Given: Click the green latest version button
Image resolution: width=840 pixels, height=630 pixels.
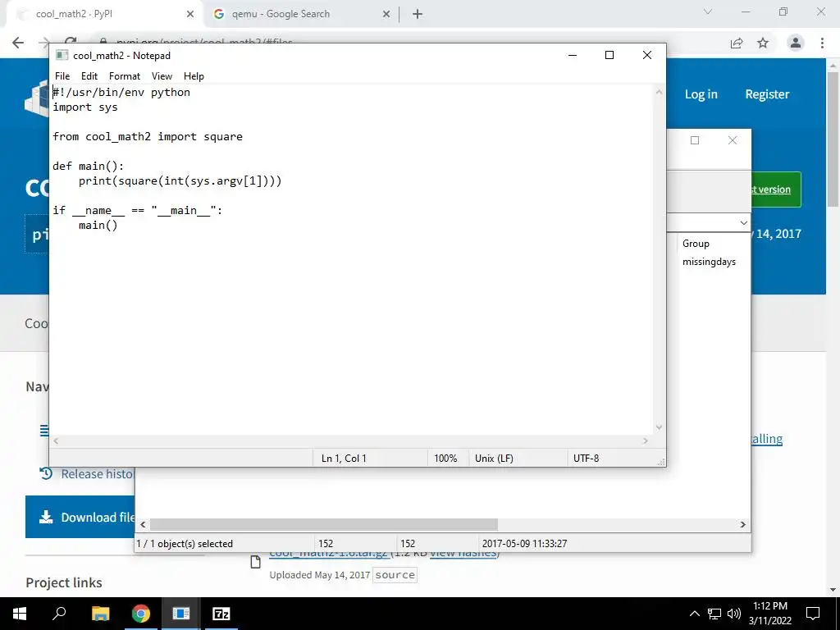Looking at the screenshot, I should pyautogui.click(x=776, y=189).
